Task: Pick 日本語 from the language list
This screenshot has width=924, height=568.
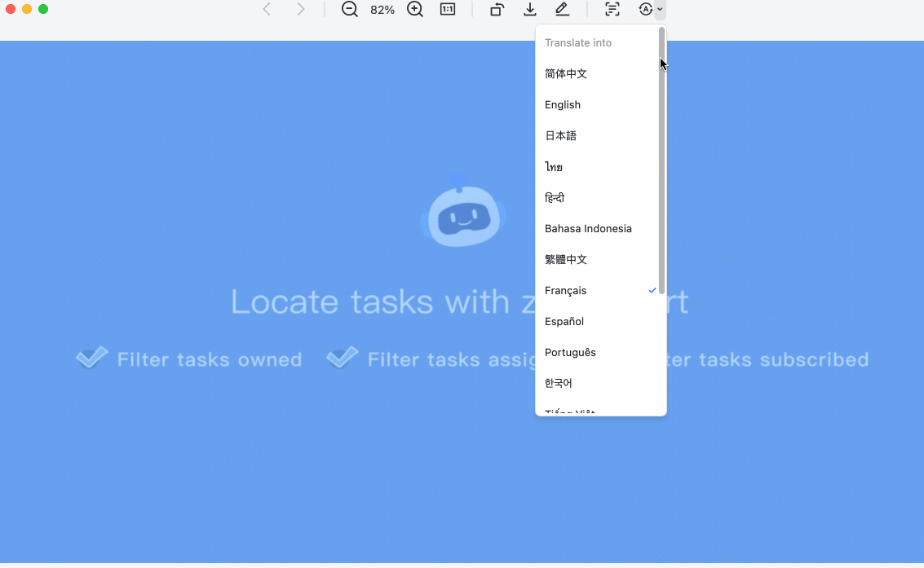Action: [x=561, y=135]
